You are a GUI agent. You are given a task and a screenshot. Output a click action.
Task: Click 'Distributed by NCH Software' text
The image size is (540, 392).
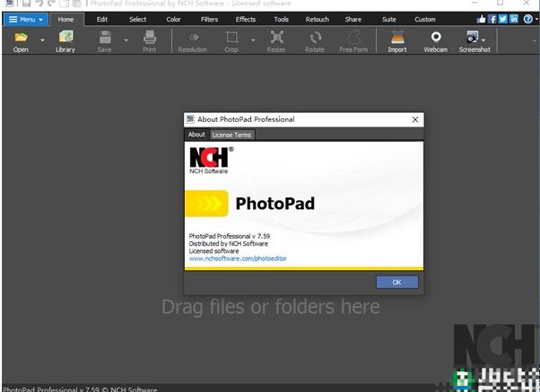[229, 243]
